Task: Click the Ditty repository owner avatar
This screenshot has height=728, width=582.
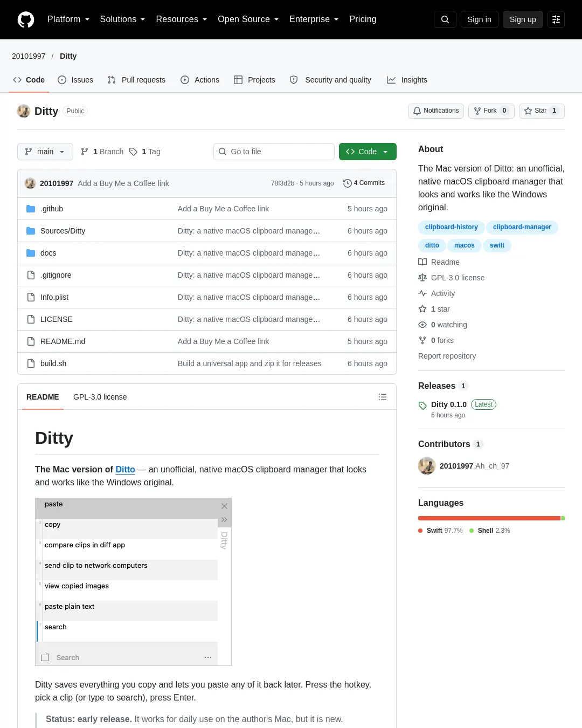Action: [x=24, y=111]
